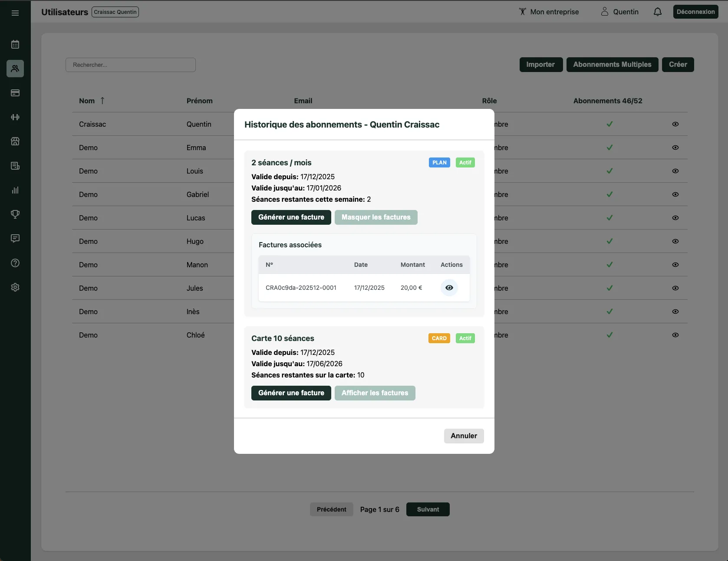Click the notification bell icon

coord(658,12)
